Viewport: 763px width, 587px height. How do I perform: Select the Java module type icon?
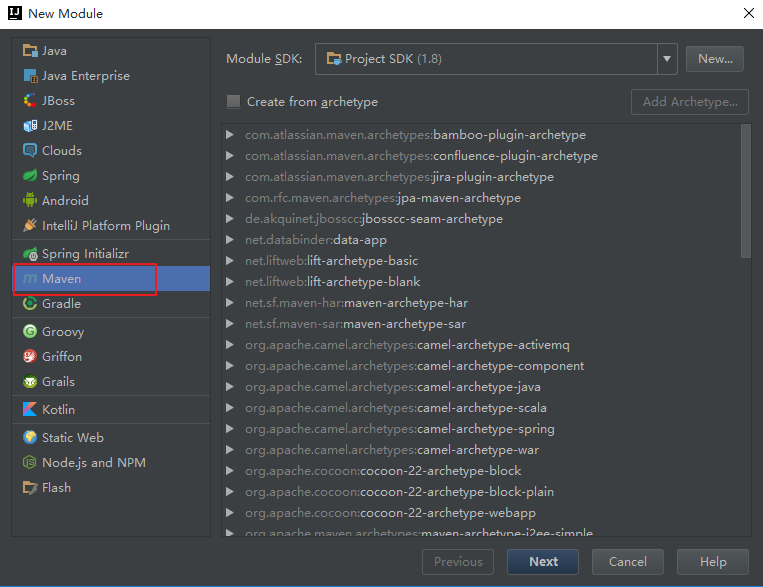pyautogui.click(x=30, y=51)
